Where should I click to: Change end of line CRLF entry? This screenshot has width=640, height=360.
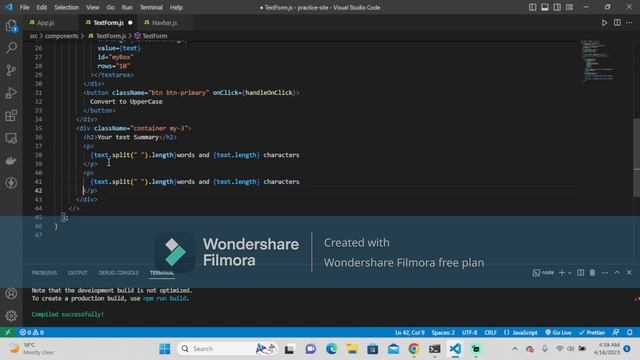point(490,332)
